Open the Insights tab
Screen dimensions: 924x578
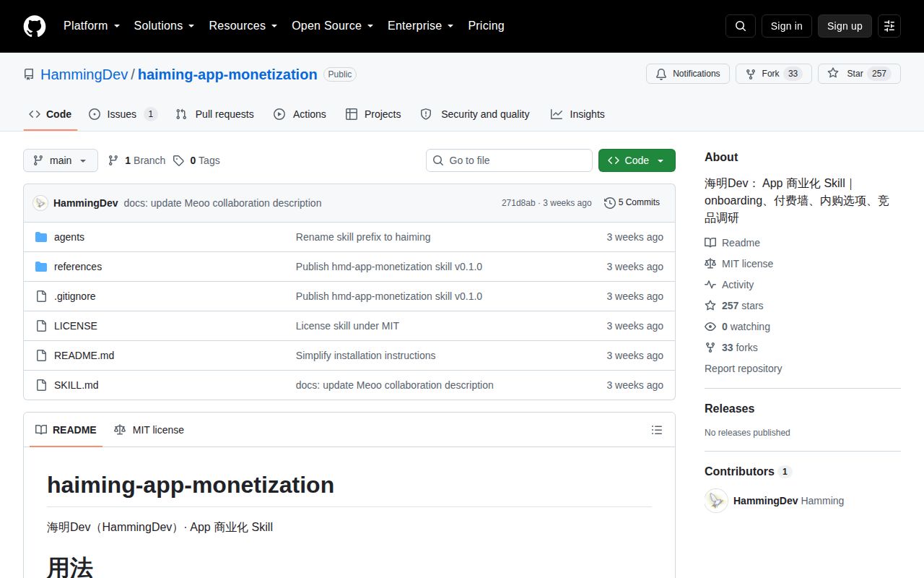point(577,114)
